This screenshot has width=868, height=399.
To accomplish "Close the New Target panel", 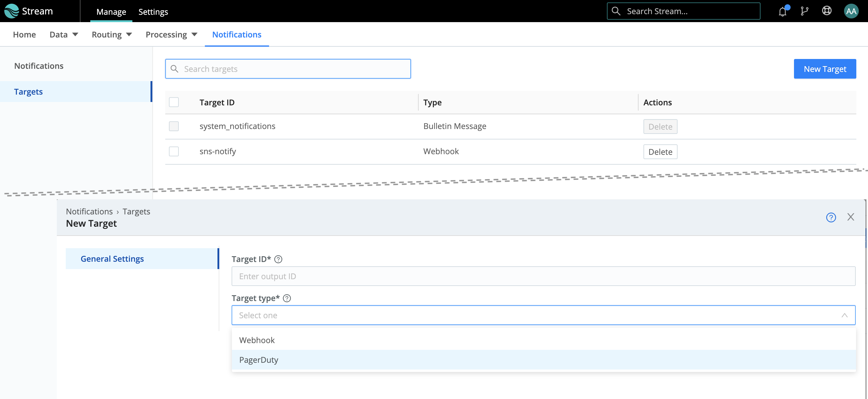I will pyautogui.click(x=850, y=217).
